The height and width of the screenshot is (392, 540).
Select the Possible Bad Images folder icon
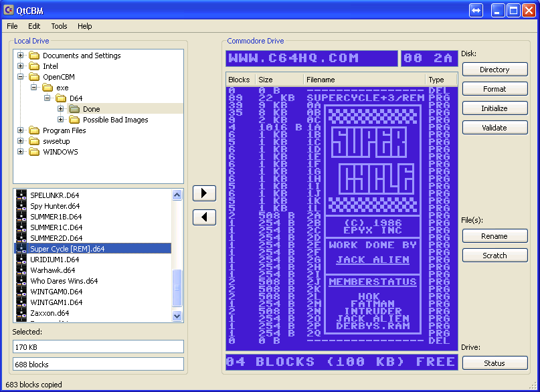coord(74,120)
